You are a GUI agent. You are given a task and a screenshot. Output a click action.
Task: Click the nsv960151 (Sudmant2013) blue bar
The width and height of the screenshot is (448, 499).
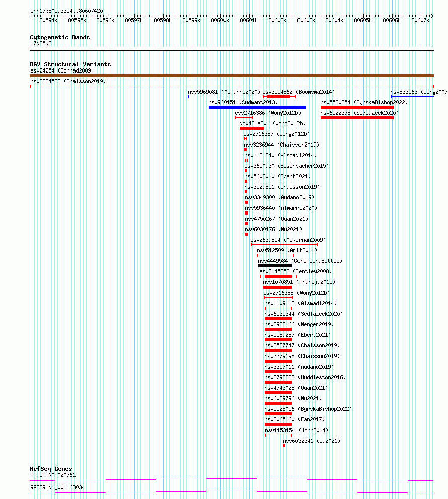[257, 107]
